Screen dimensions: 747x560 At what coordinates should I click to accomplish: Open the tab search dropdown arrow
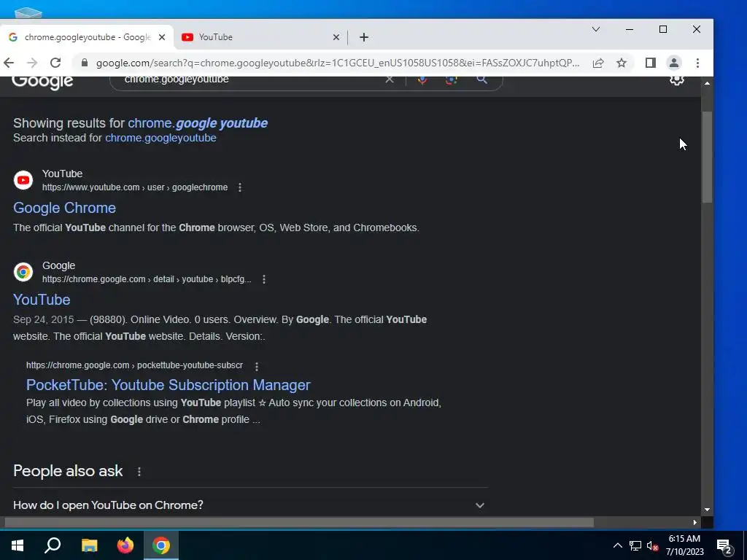[595, 29]
